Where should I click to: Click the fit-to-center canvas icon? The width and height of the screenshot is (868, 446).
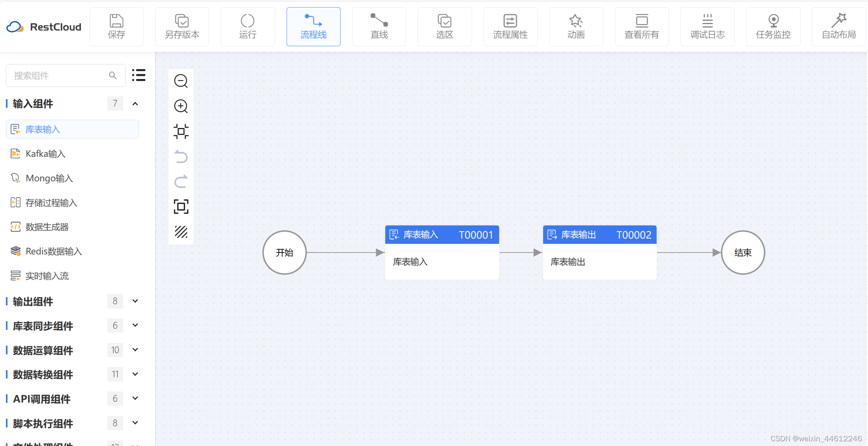point(181,131)
